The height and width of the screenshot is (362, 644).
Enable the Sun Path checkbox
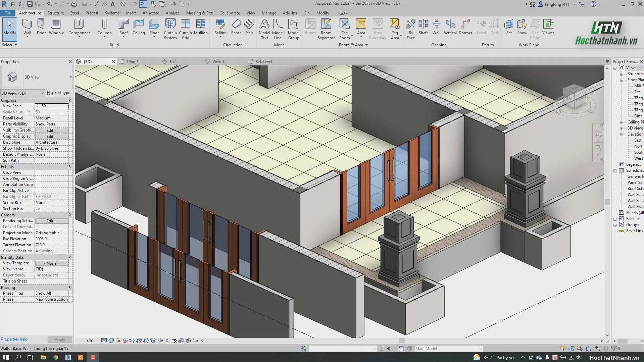(x=38, y=161)
